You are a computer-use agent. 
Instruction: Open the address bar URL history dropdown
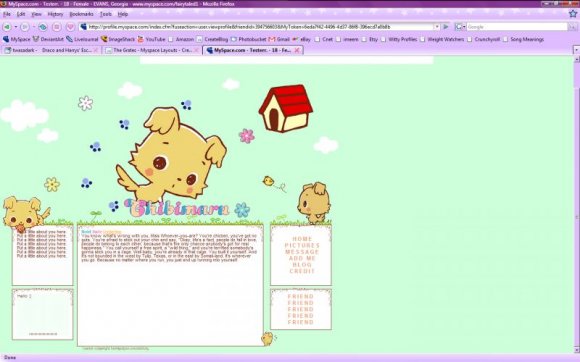pyautogui.click(x=437, y=27)
